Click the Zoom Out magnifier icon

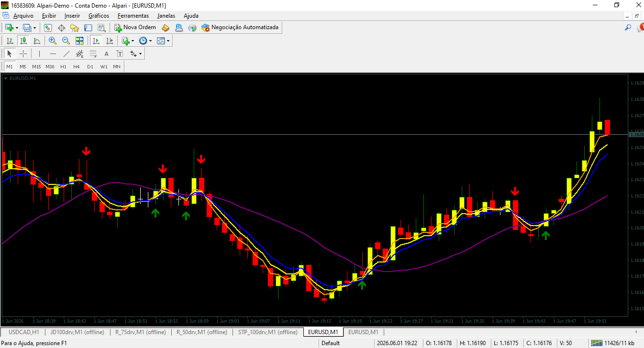[x=66, y=41]
